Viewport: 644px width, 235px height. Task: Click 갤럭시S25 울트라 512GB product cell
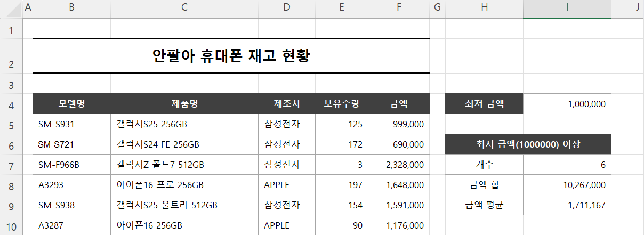point(184,205)
